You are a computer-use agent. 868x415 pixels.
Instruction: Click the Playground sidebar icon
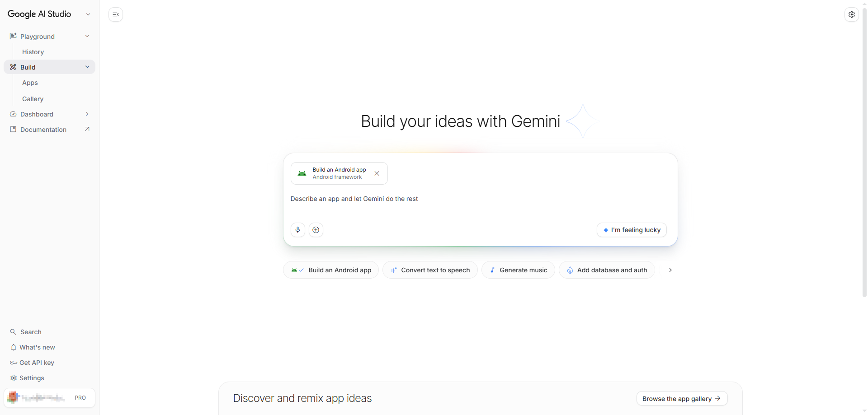[x=13, y=36]
